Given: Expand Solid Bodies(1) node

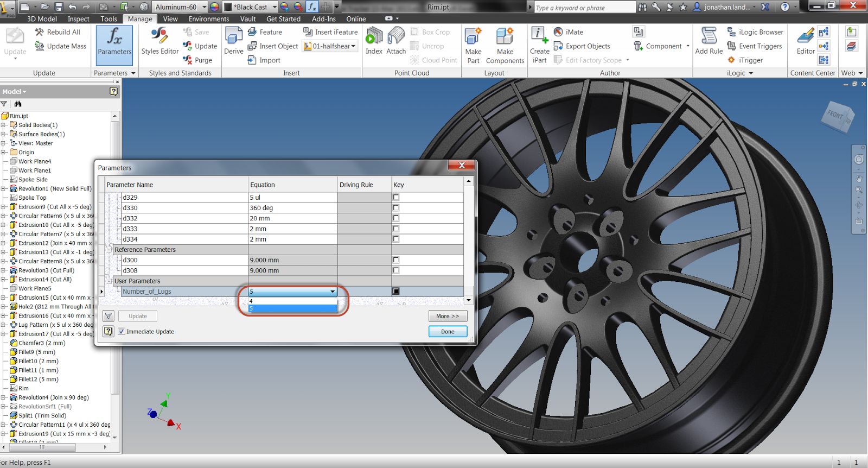Looking at the screenshot, I should coord(3,125).
